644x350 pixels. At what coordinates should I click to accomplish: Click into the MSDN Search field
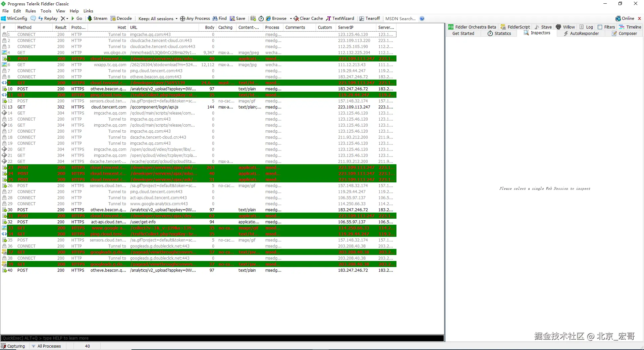click(x=400, y=18)
